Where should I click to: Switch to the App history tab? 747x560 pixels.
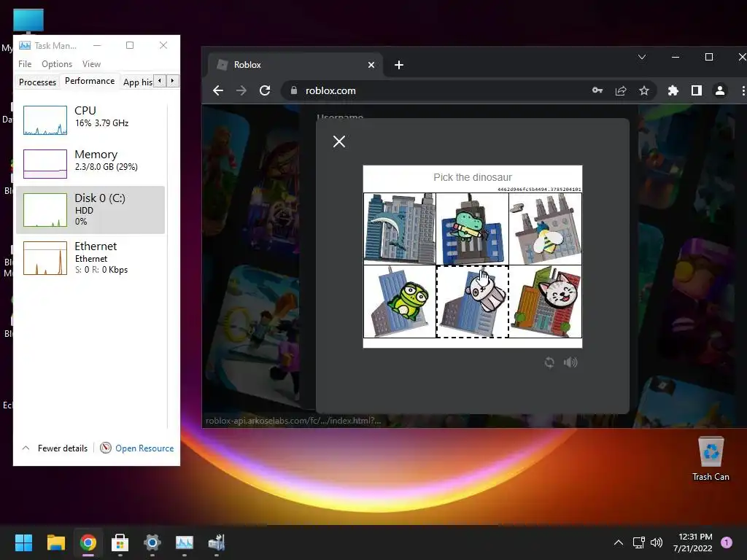click(x=137, y=82)
